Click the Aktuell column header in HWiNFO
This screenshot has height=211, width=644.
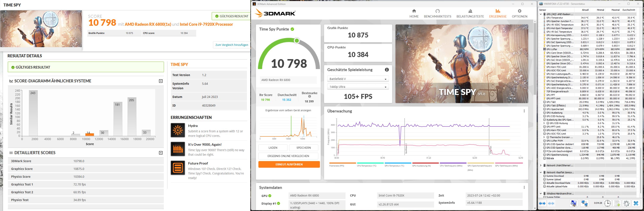tap(585, 10)
